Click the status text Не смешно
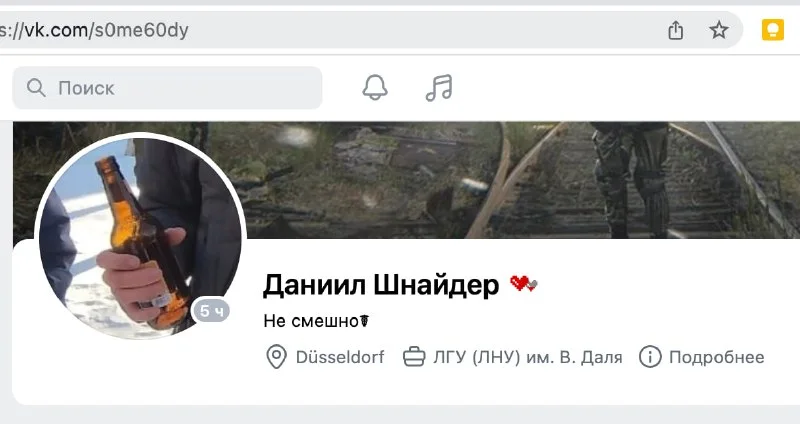Screen dimensions: 800x424 tap(311, 321)
